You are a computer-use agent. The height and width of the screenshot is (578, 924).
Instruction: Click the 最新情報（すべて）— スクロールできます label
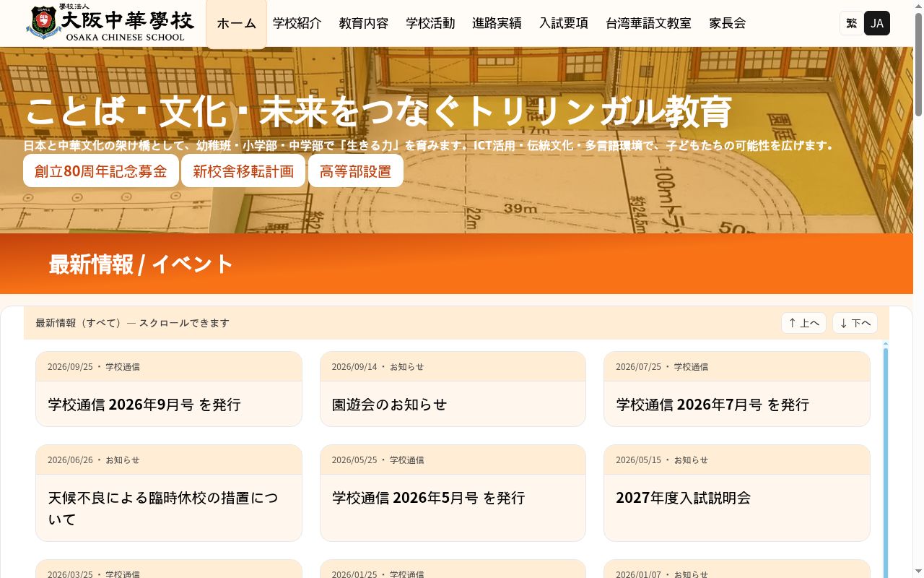(x=132, y=323)
